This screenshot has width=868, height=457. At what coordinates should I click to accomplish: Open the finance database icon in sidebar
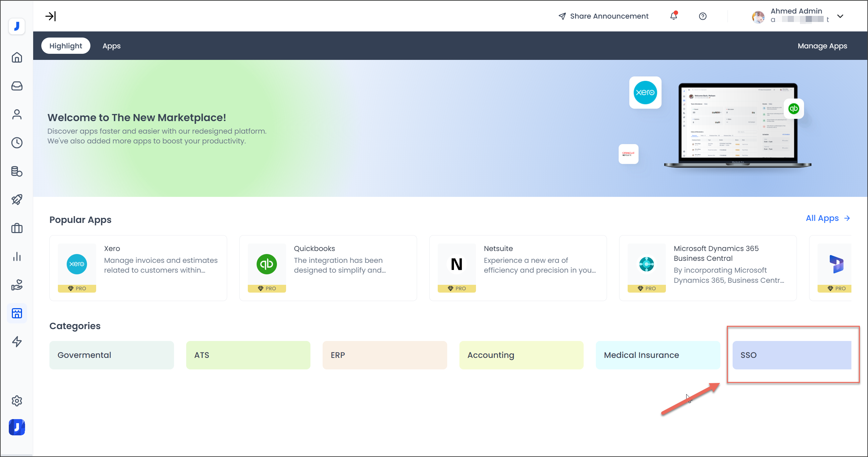tap(17, 171)
